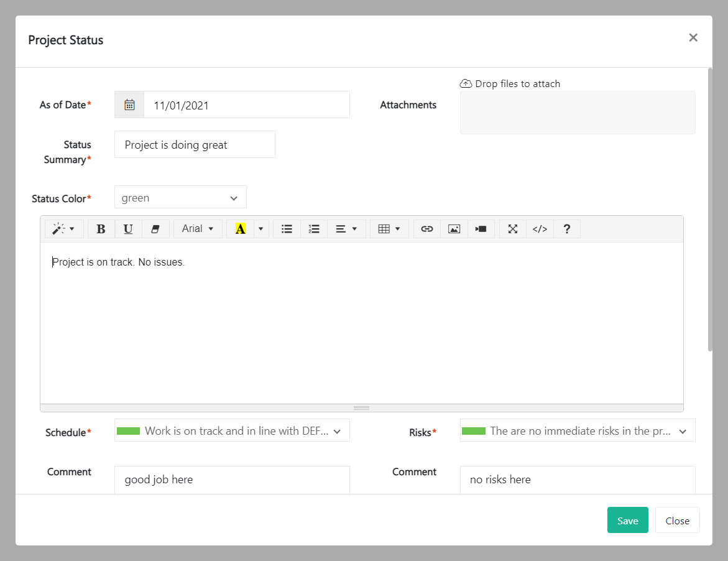
Task: Save the project status
Action: click(627, 520)
